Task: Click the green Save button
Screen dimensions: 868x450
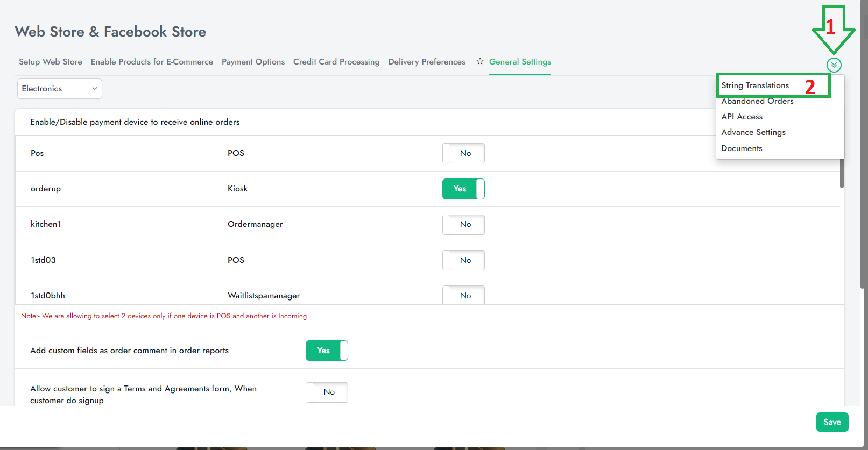Action: coord(832,422)
